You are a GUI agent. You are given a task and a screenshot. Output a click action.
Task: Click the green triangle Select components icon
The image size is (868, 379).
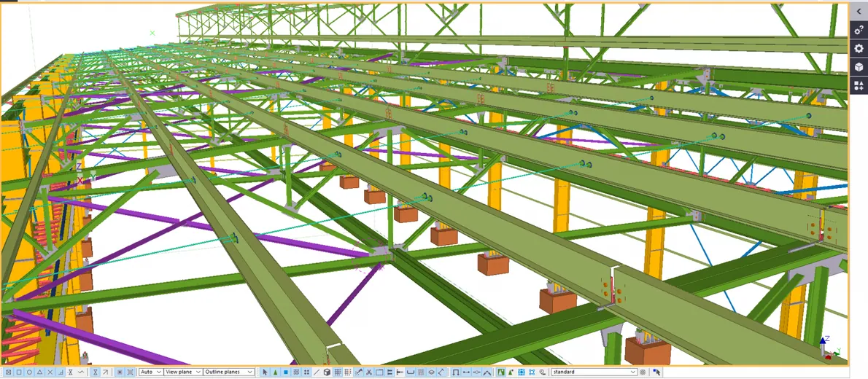pyautogui.click(x=275, y=372)
